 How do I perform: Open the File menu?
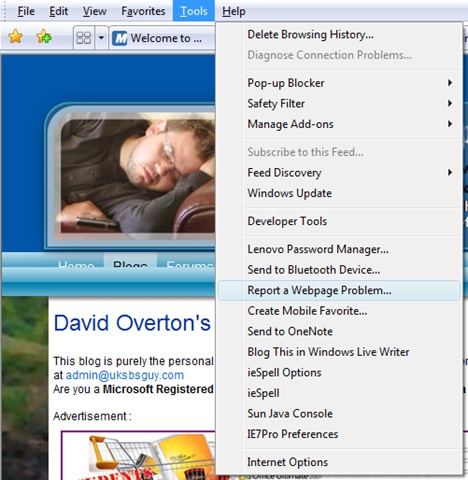click(x=26, y=11)
